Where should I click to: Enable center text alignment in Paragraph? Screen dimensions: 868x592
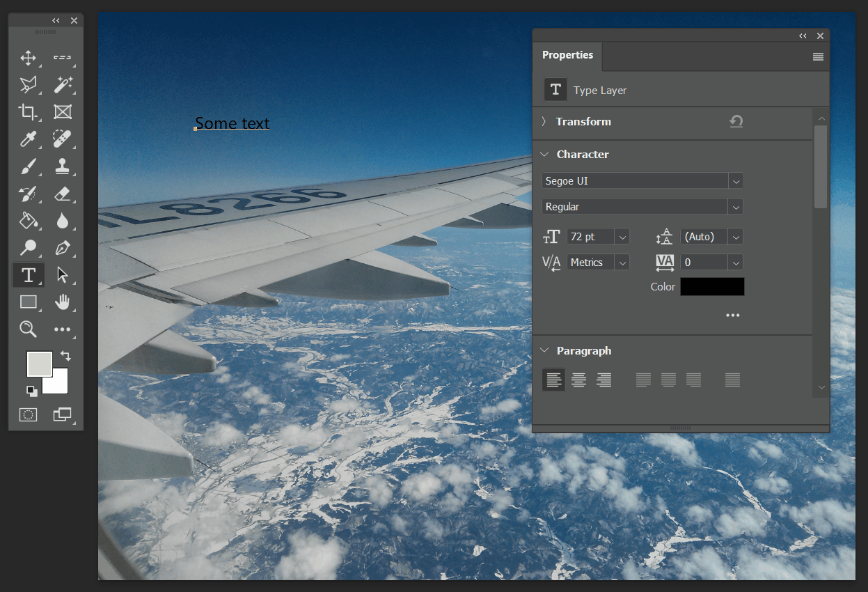coord(578,380)
